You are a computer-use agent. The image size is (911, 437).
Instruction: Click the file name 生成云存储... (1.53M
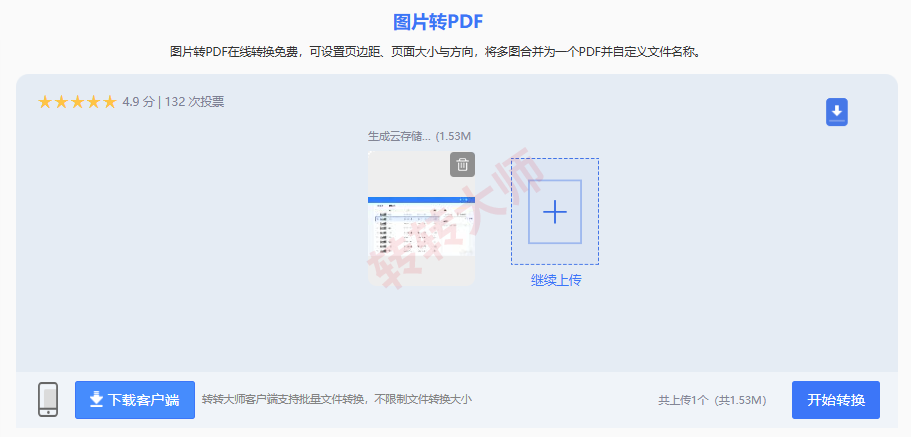coord(419,137)
